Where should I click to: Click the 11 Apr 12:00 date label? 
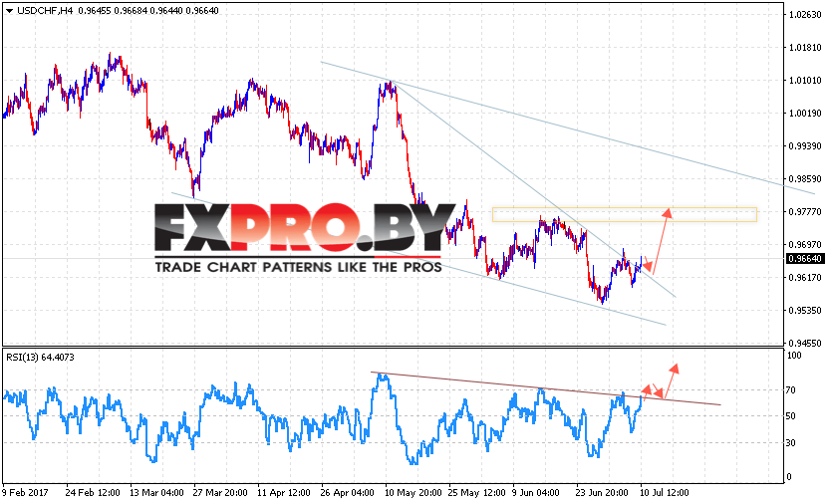tap(284, 493)
